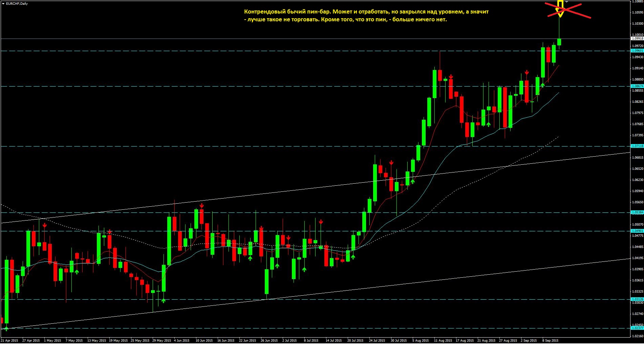Click the green up arrow below 29 May 2015 candle
Image resolution: width=644 pixels, height=344 pixels.
pyautogui.click(x=164, y=300)
